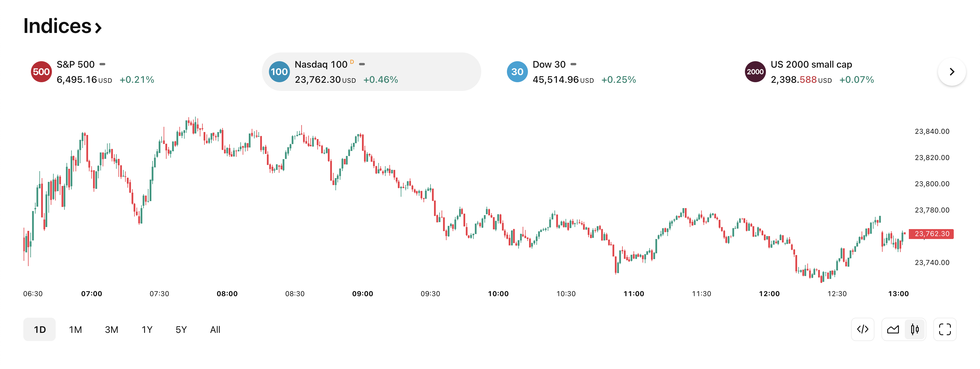This screenshot has height=369, width=980.
Task: Open the Indices heading link
Action: [62, 26]
